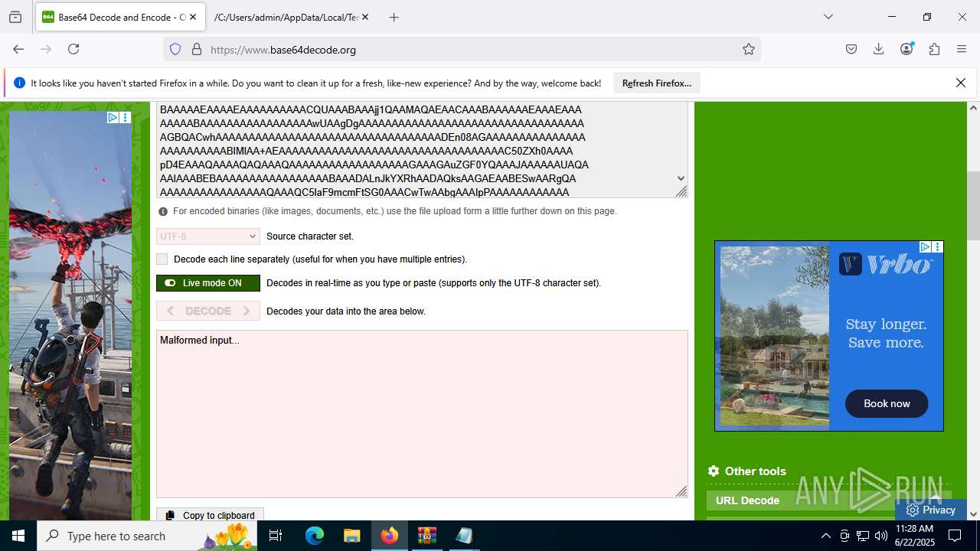The image size is (980, 551).
Task: Click the resize grip of the input textarea
Action: [x=681, y=191]
